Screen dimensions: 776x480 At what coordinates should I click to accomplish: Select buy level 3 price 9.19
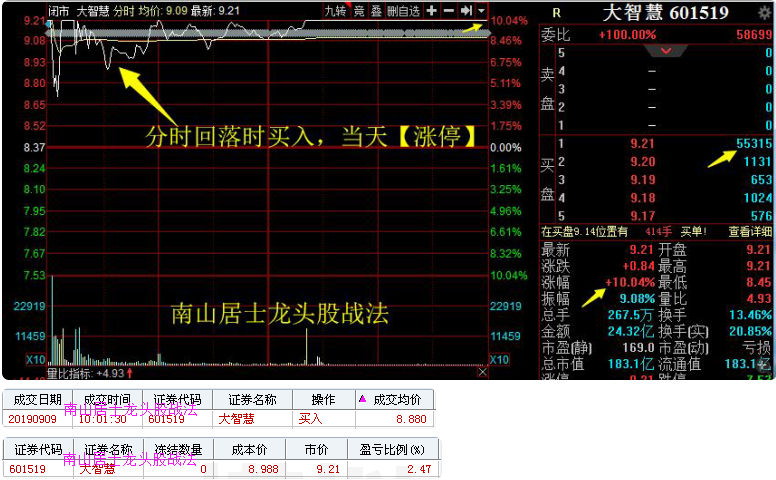pos(642,180)
